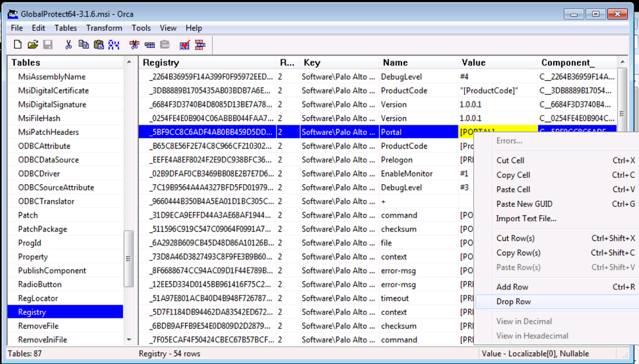The height and width of the screenshot is (364, 639).
Task: Click the Paste clipboard toolbar icon
Action: (x=99, y=45)
